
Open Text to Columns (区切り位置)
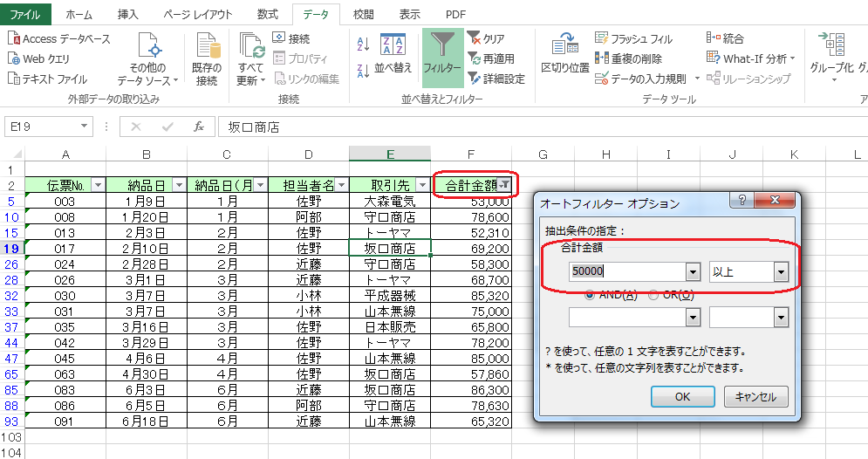pyautogui.click(x=565, y=54)
